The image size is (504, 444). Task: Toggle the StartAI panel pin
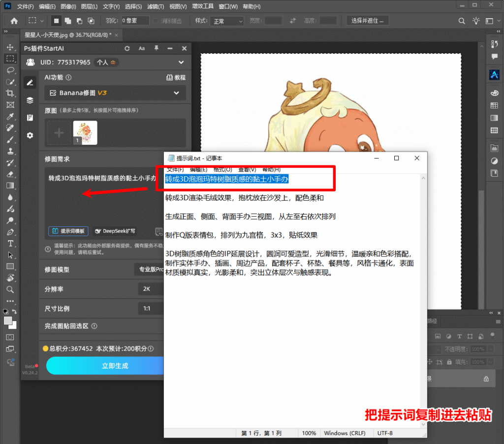coord(156,48)
